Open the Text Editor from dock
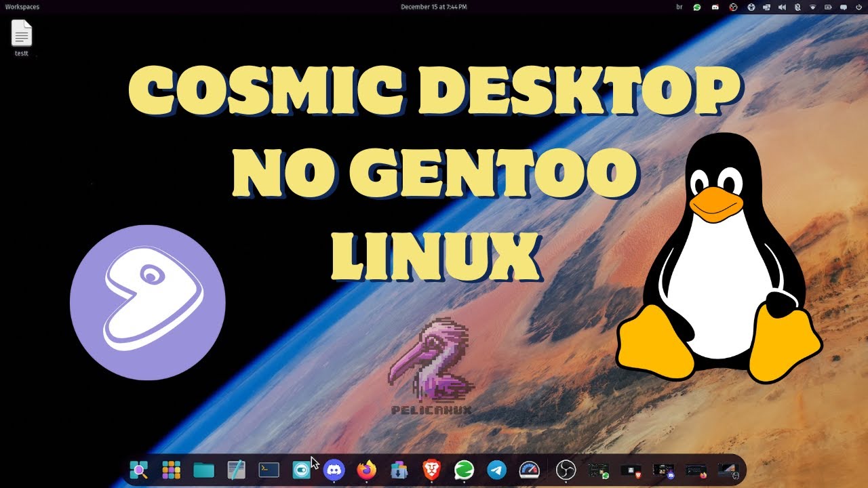 [236, 469]
